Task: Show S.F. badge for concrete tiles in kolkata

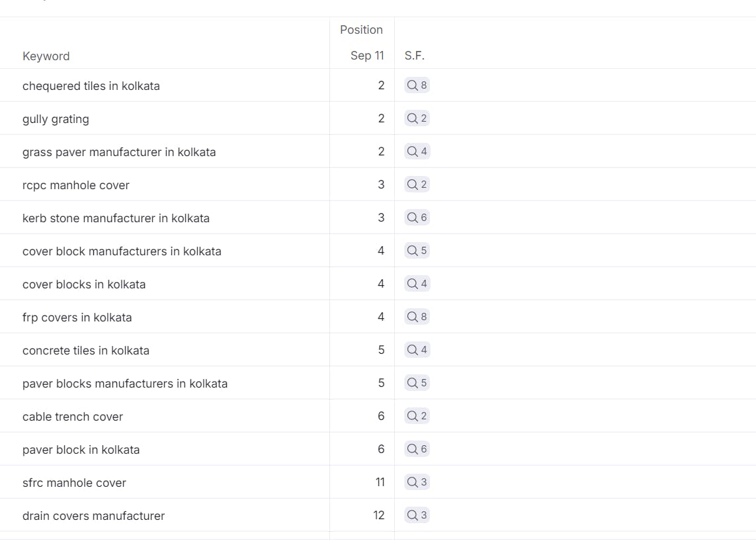Action: pos(417,350)
